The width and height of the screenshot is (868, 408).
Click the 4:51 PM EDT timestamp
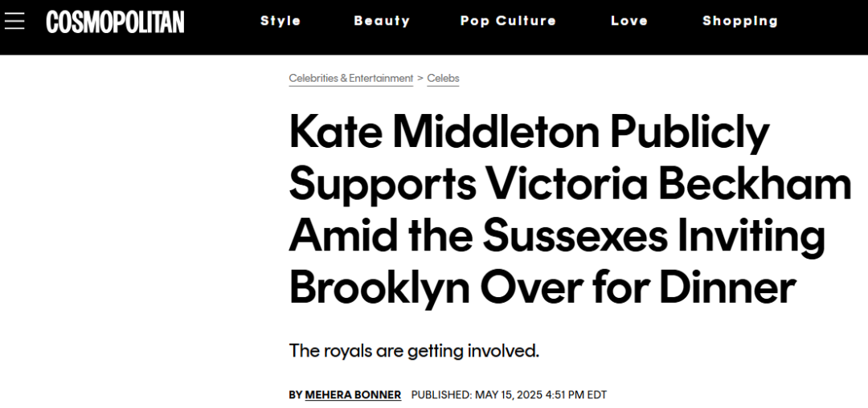tap(575, 394)
